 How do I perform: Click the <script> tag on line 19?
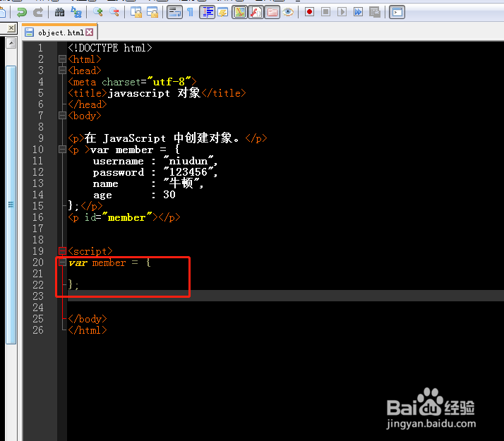click(90, 251)
